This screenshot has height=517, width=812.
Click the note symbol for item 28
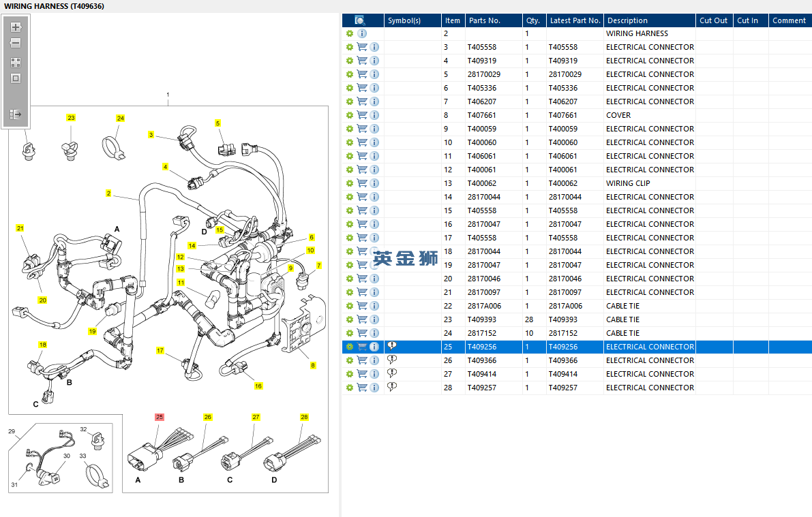392,387
